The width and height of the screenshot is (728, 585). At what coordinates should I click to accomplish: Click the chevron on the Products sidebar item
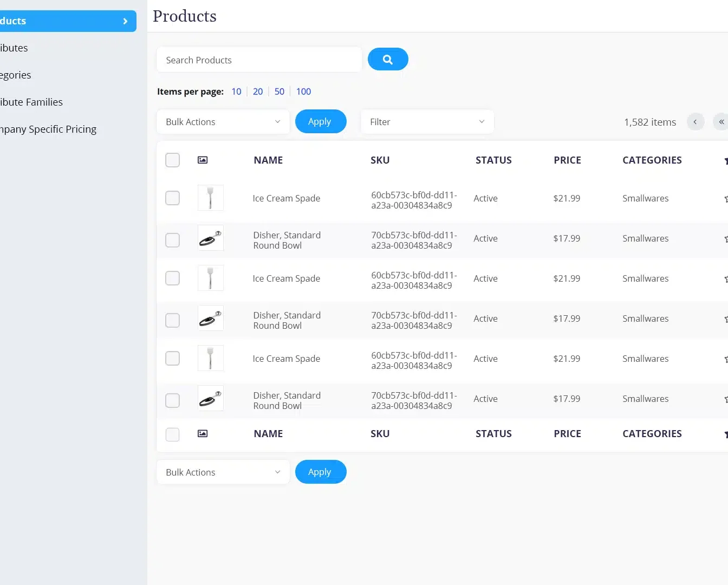click(x=125, y=21)
